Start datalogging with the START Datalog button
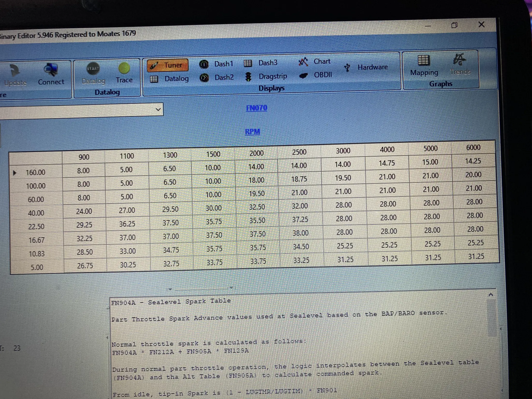532x399 pixels. coord(93,73)
